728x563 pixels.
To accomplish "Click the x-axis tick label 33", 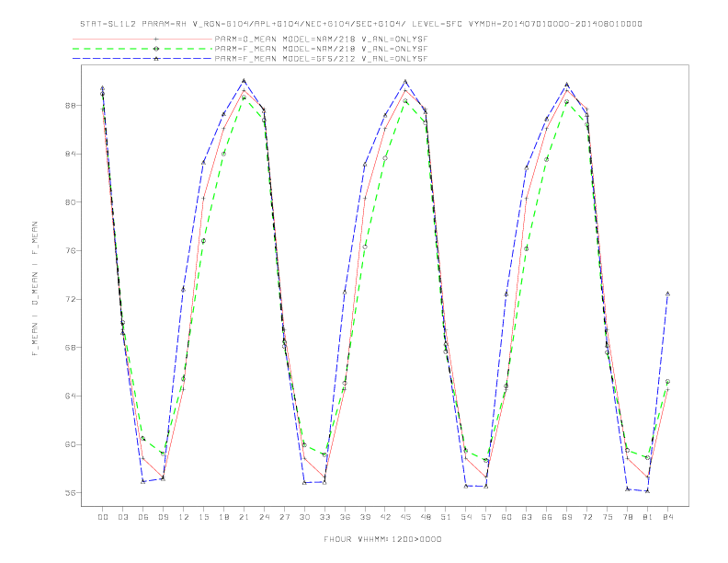I will 324,517.
